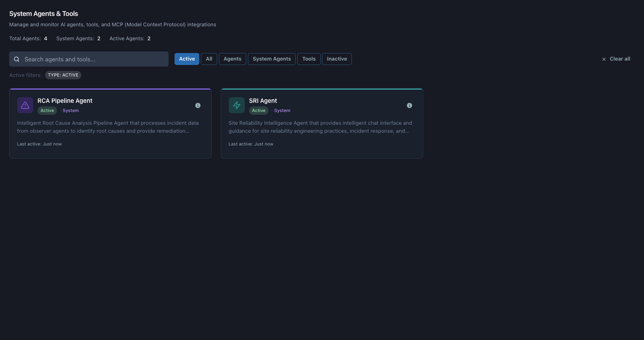
Task: Open SRI Agent info icon
Action: pos(409,106)
